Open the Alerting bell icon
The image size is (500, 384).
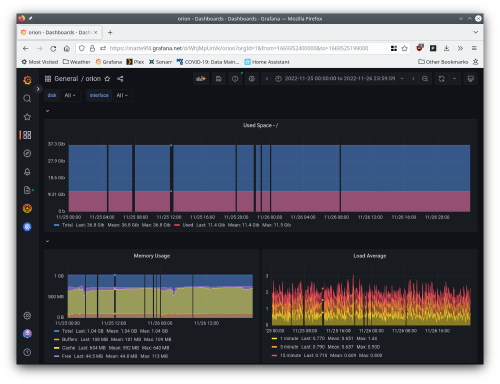27,172
